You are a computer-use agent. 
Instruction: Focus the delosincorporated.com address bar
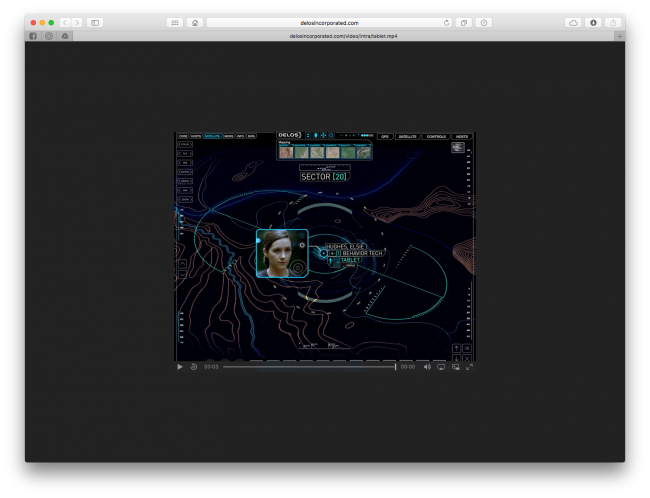[x=329, y=23]
